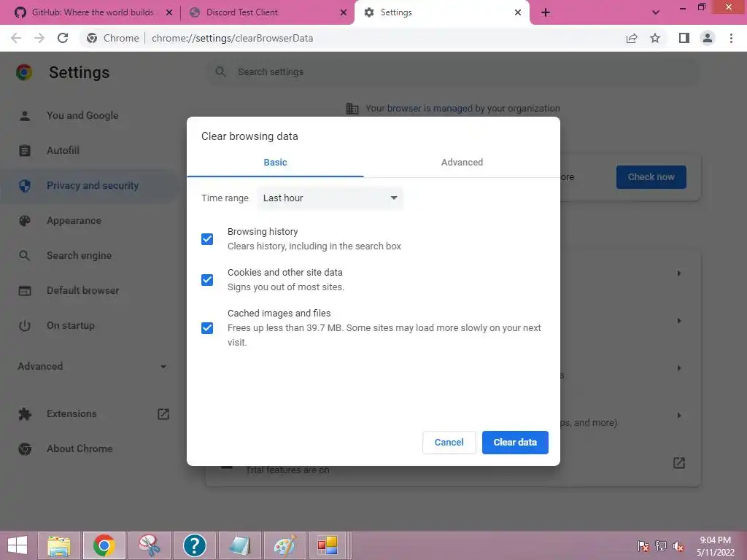Click the fourth row arrow behind dialog
The height and width of the screenshot is (560, 747).
point(679,416)
